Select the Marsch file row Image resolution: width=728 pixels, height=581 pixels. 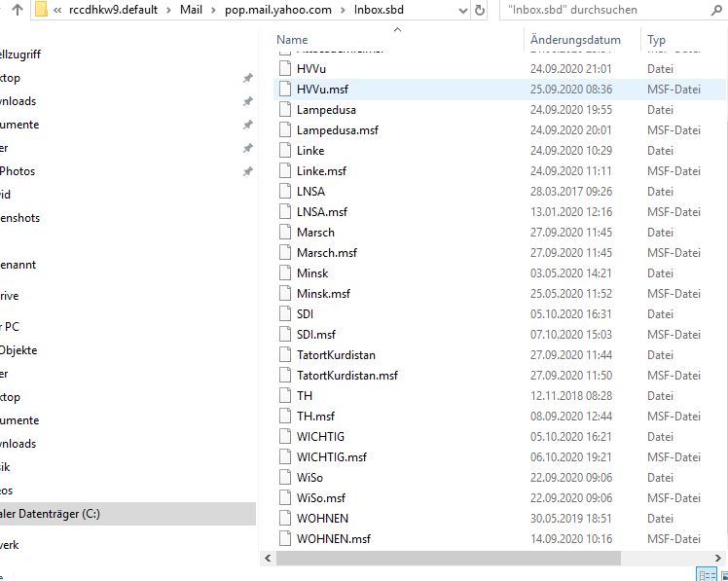499,233
